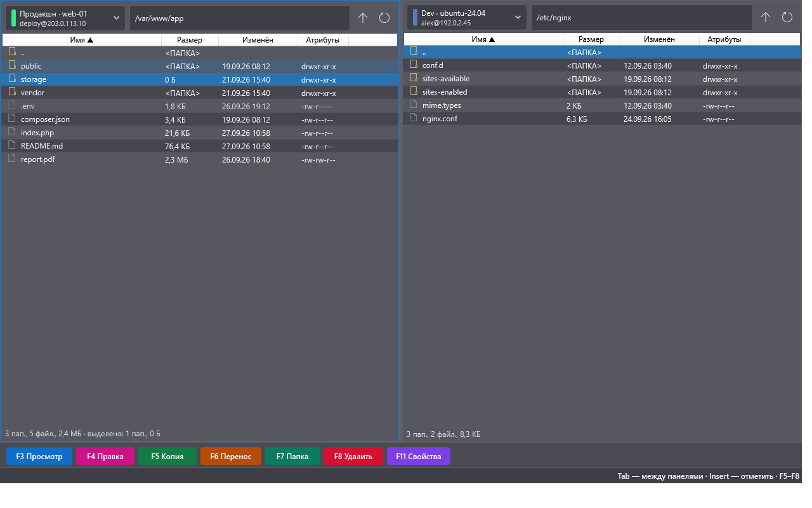The image size is (812, 508).
Task: Click the composer.json file icon
Action: [x=12, y=119]
